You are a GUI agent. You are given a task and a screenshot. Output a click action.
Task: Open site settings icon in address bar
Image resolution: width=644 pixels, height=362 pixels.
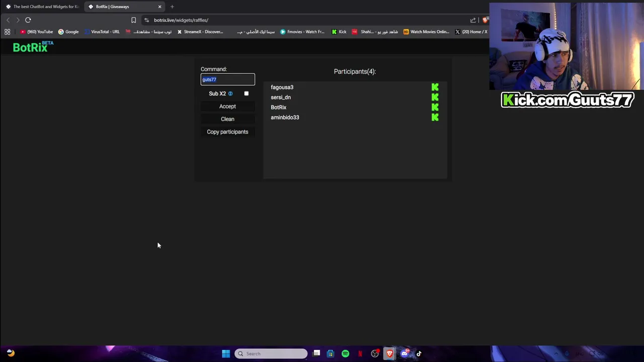pos(146,20)
